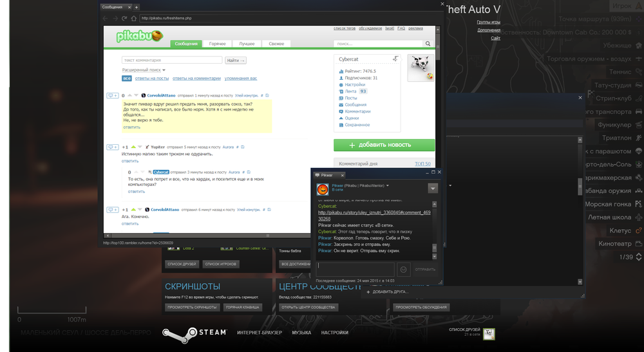644x352 pixels.
Task: Click the chat history scrollbar down arrow
Action: (x=435, y=256)
